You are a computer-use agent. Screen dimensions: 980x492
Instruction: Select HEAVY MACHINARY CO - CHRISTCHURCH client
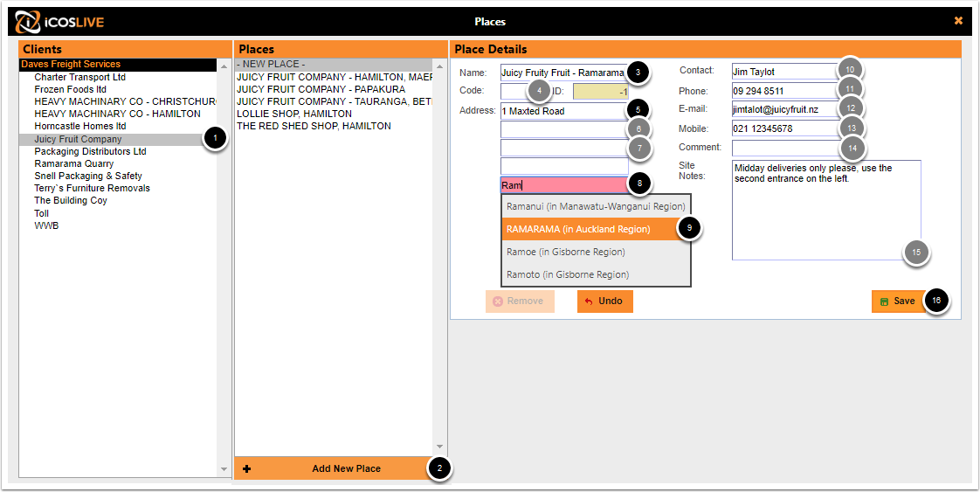pos(126,101)
